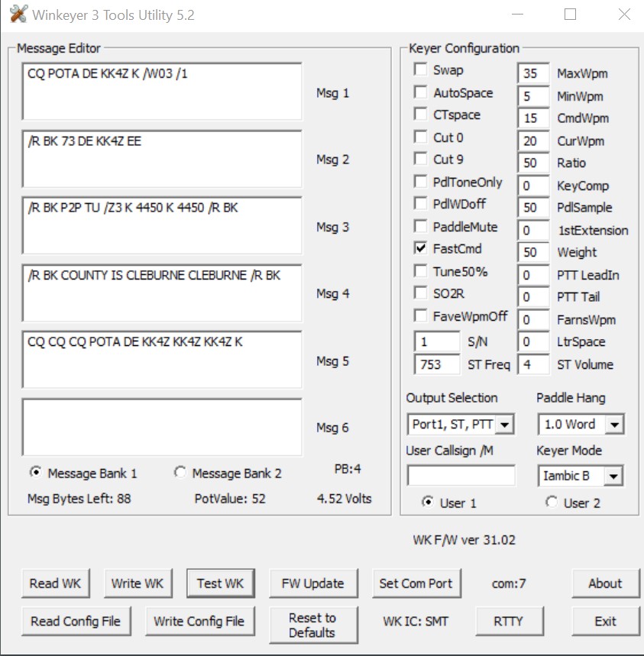This screenshot has width=644, height=656.
Task: Toggle the AutoSpace checkbox
Action: point(421,92)
